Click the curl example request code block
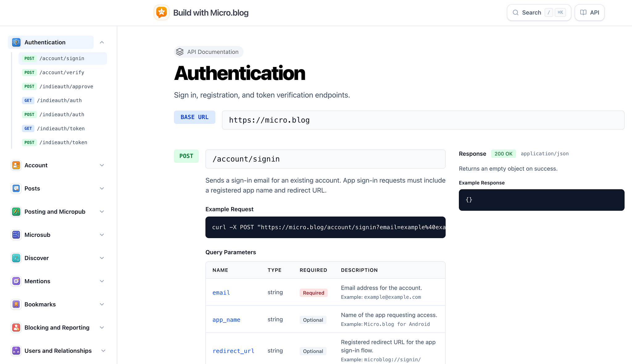The height and width of the screenshot is (364, 632). tap(325, 227)
